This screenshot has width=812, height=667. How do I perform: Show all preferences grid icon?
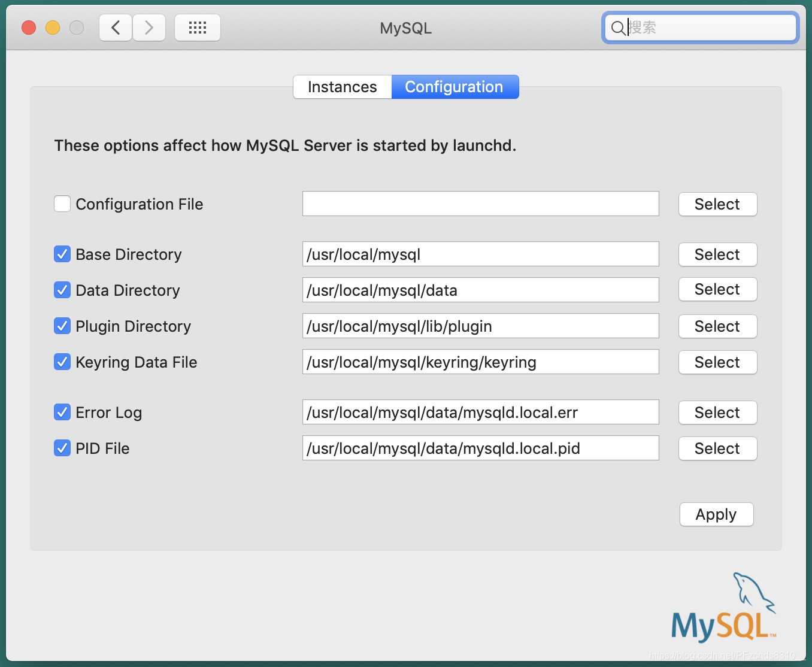coord(198,28)
